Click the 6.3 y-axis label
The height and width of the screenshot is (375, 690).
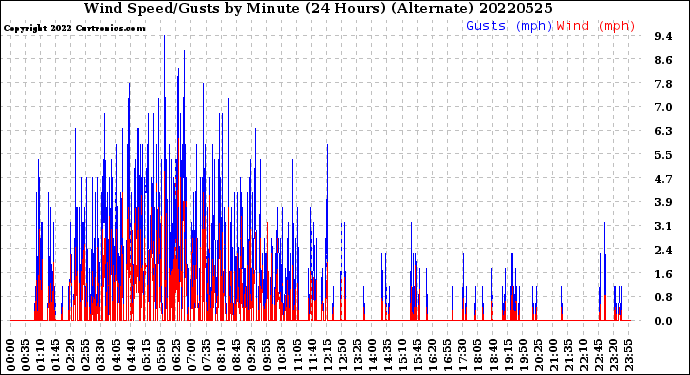tap(664, 131)
